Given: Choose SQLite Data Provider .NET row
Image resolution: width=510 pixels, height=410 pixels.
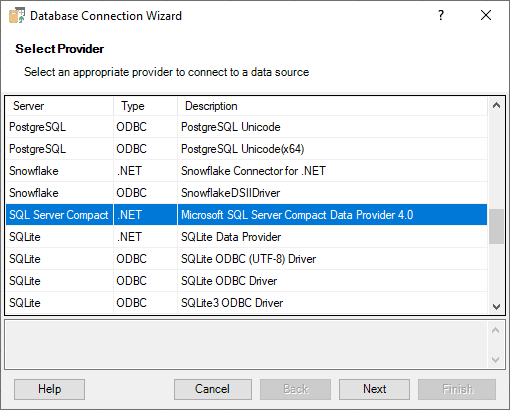Looking at the screenshot, I should [x=246, y=237].
